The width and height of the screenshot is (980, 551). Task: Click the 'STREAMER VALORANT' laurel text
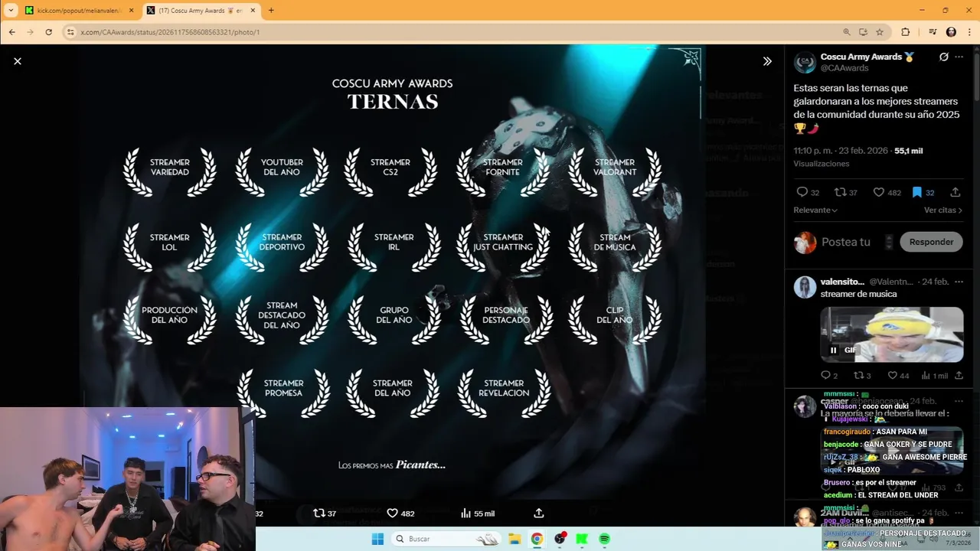pyautogui.click(x=615, y=167)
